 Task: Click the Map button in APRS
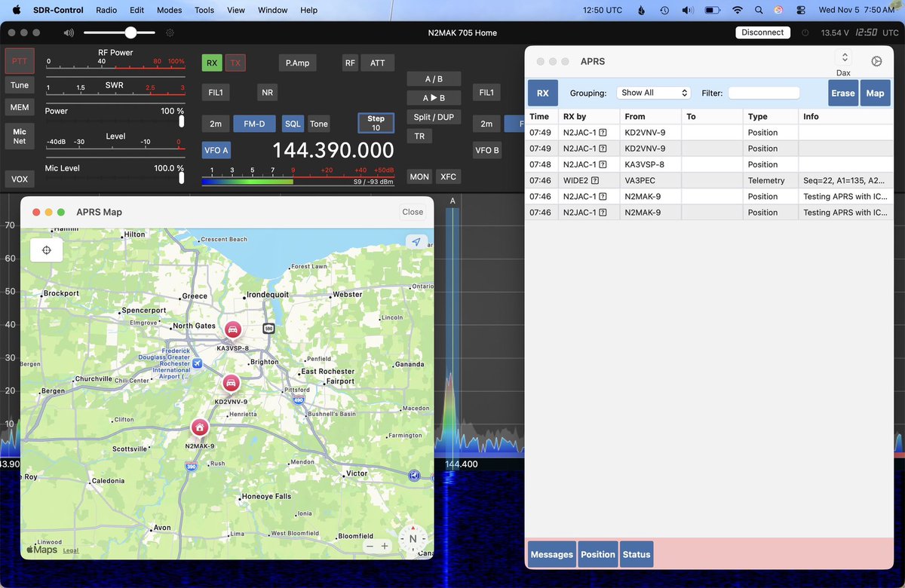[875, 93]
